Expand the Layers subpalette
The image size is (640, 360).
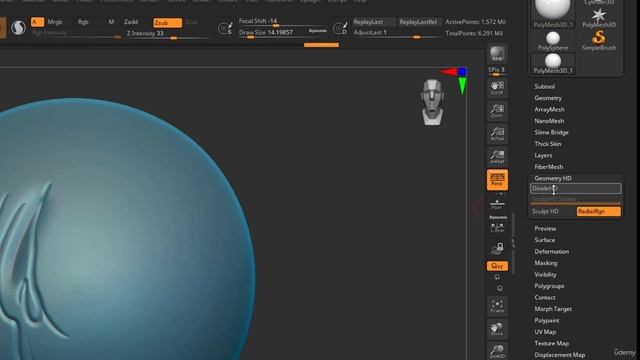pyautogui.click(x=543, y=156)
